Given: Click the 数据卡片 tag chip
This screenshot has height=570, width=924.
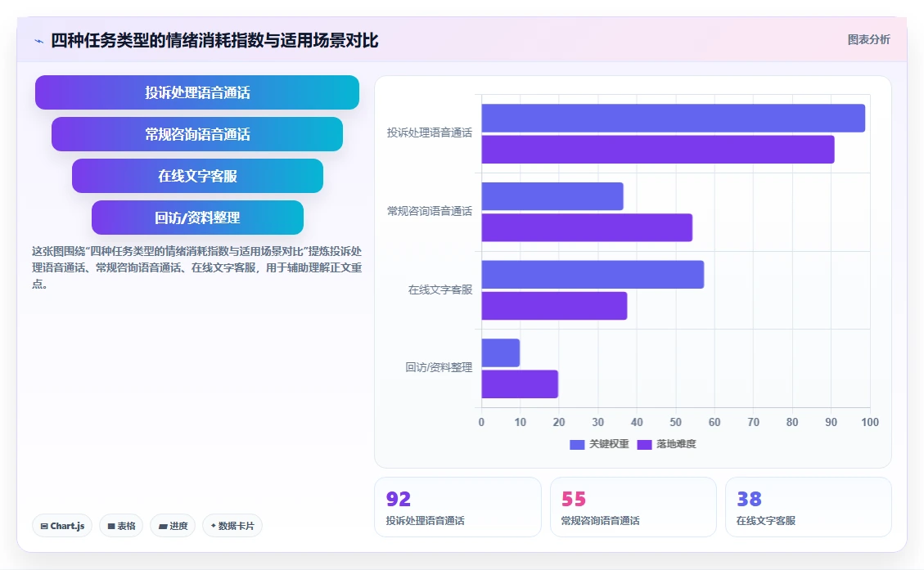Looking at the screenshot, I should tap(232, 526).
